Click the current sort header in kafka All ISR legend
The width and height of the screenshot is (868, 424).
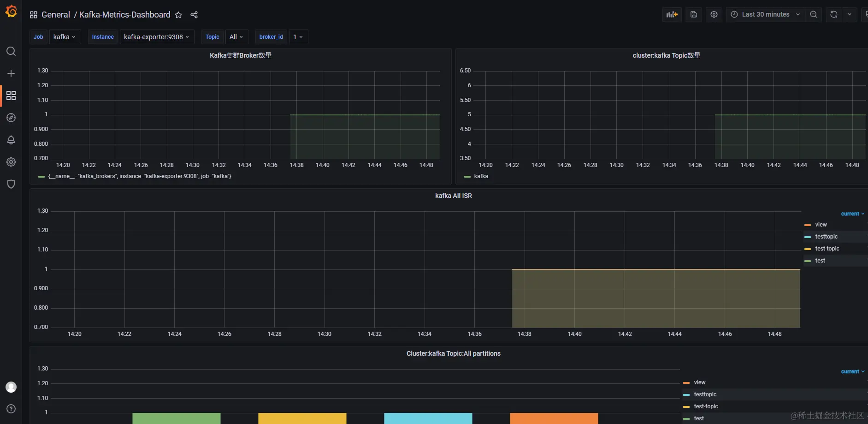[x=852, y=214]
